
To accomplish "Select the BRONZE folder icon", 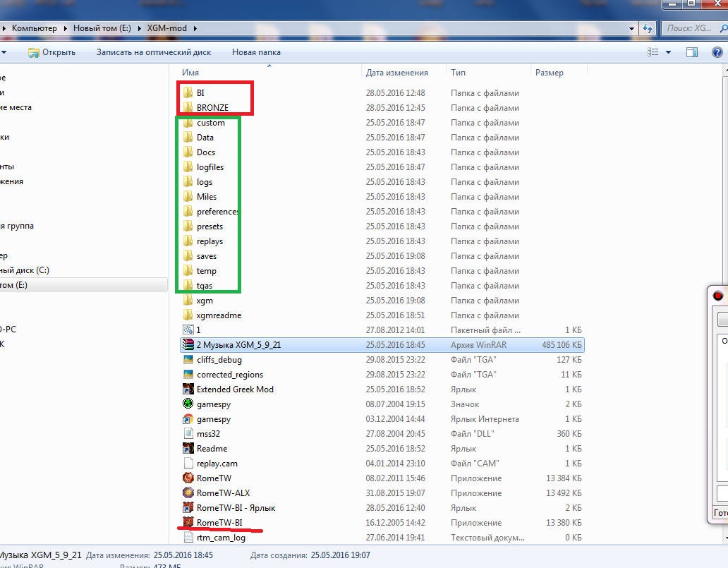I will [x=188, y=107].
